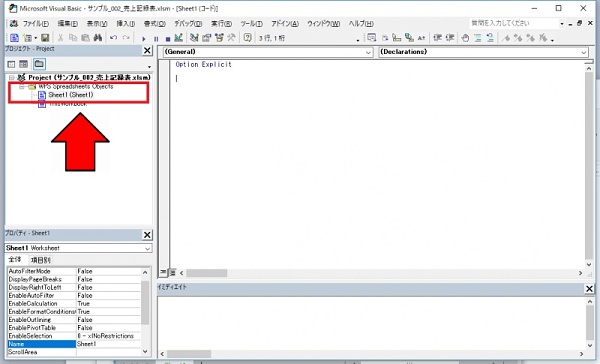Click the Insert UserForm toolbar icon
The width and height of the screenshot is (600, 364).
coord(28,38)
